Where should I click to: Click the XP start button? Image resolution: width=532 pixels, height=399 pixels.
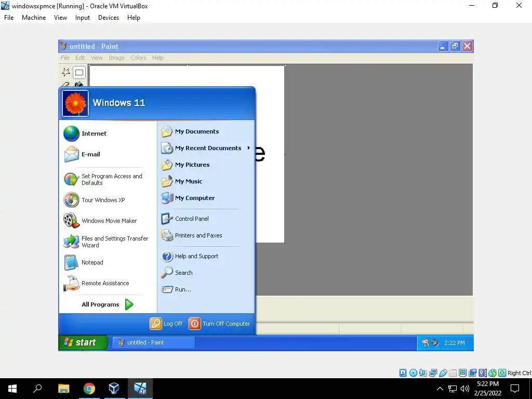tap(83, 343)
